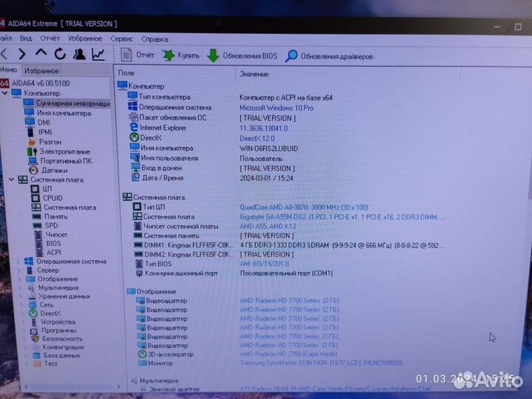Open Microsoft Windows 10 Pro link
This screenshot has width=532, height=399.
click(276, 108)
